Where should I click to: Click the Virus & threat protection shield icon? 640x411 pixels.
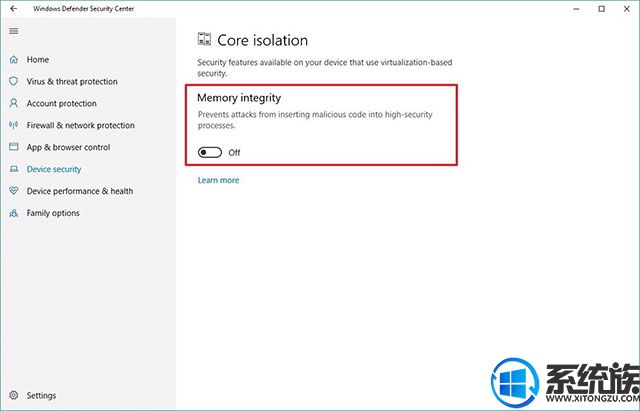click(x=13, y=81)
